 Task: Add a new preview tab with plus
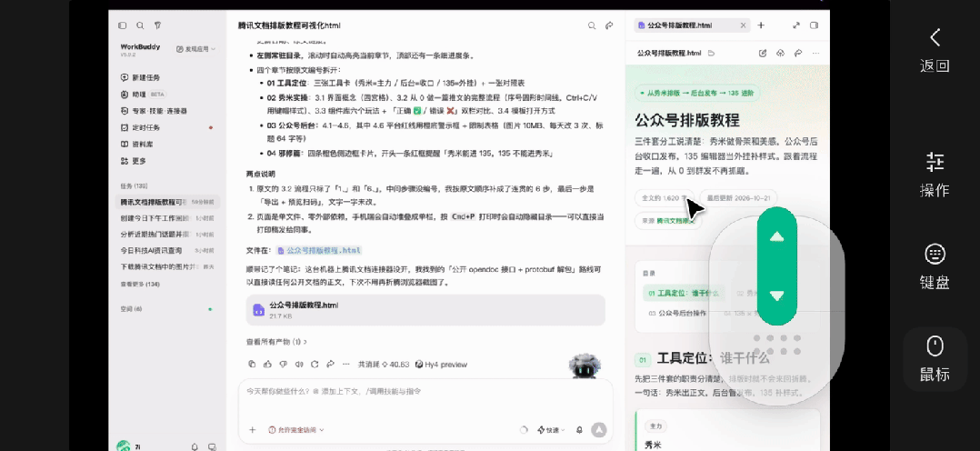tap(761, 25)
